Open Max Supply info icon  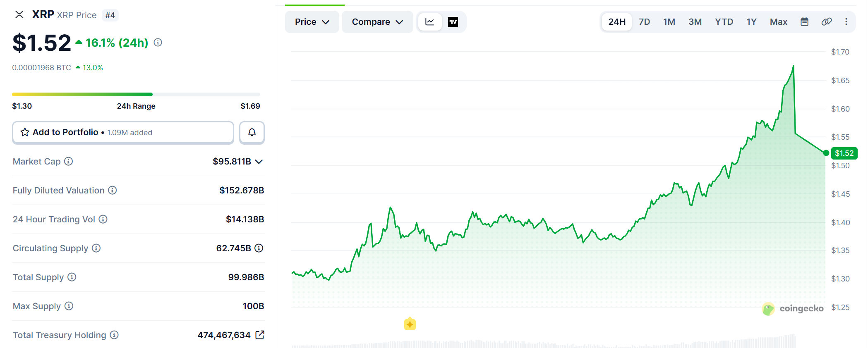point(69,306)
